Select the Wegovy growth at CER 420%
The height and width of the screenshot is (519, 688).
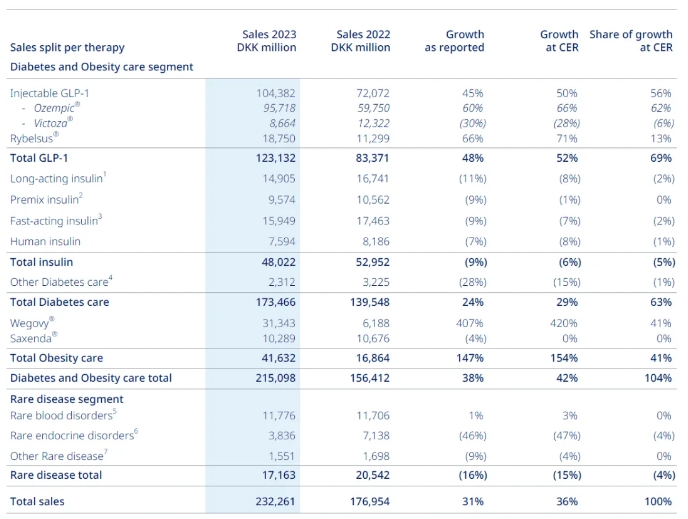(564, 323)
